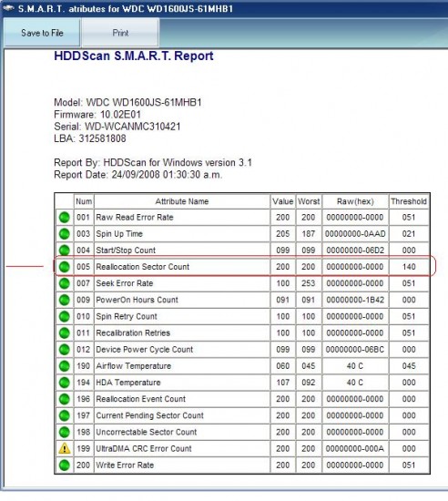
Task: Select the Raw Read Error Rate attribute name
Action: 135,218
